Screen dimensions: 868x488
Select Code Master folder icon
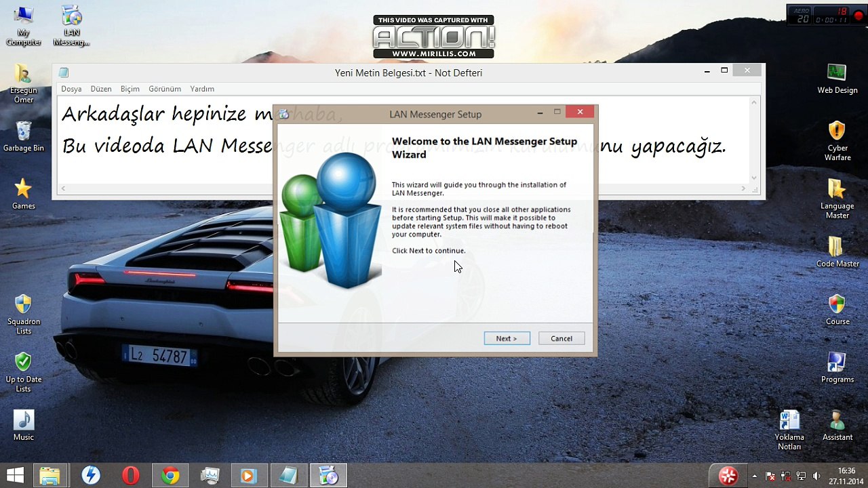point(837,252)
